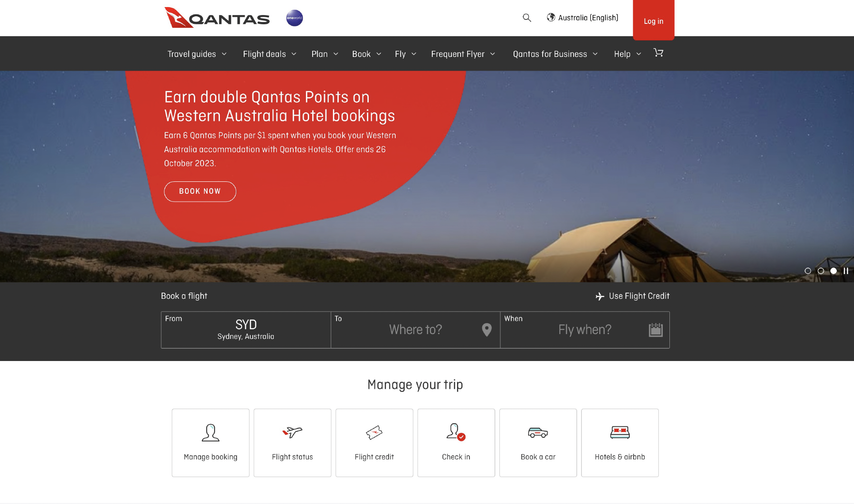
Task: Click the BOOK NOW button
Action: [x=200, y=192]
